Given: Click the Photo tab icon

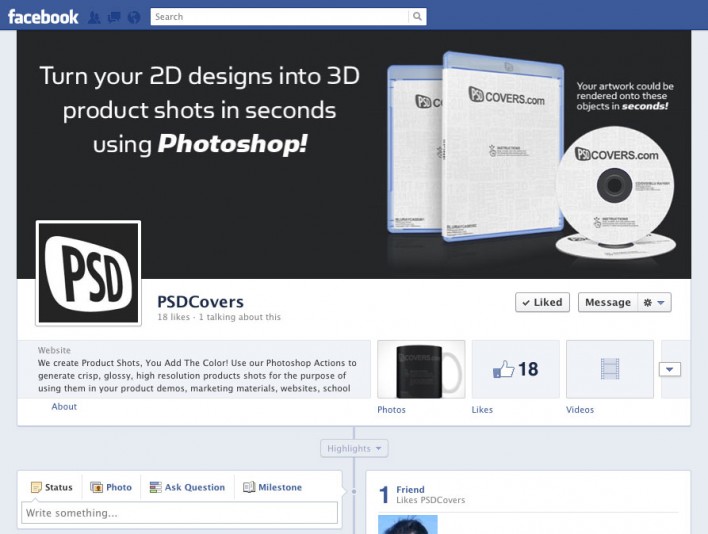Looking at the screenshot, I should (x=96, y=487).
